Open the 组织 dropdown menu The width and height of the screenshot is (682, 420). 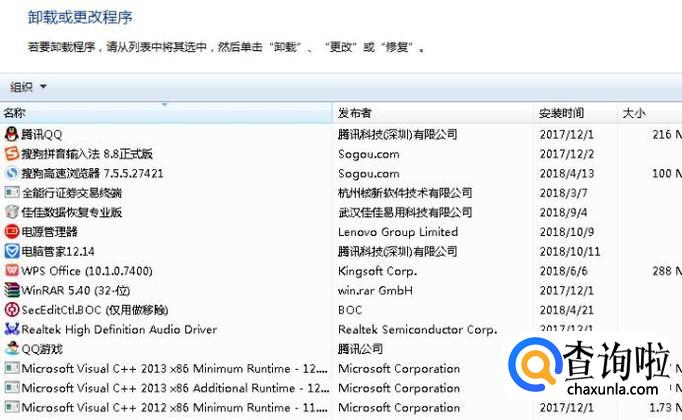pyautogui.click(x=28, y=87)
